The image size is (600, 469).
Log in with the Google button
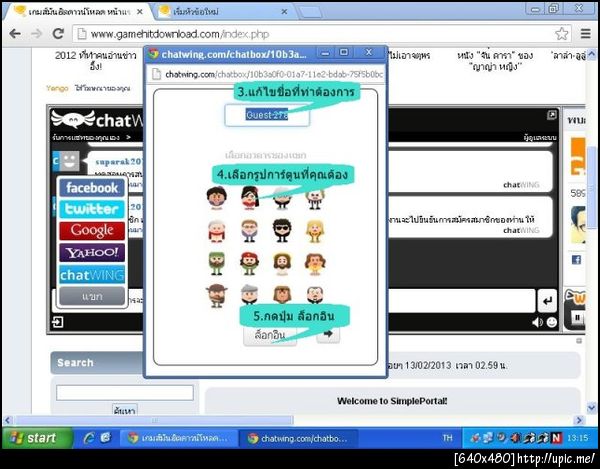coord(92,230)
